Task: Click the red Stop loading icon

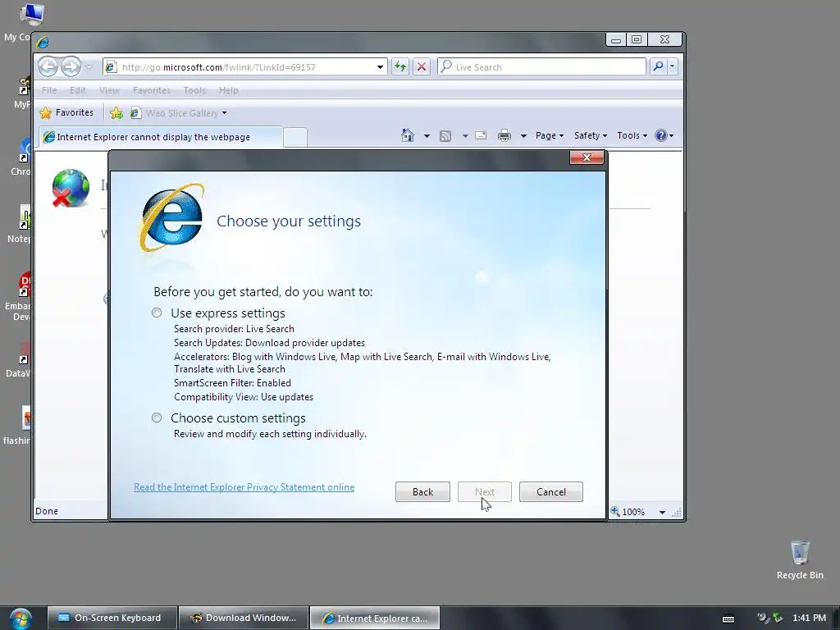Action: tap(422, 67)
